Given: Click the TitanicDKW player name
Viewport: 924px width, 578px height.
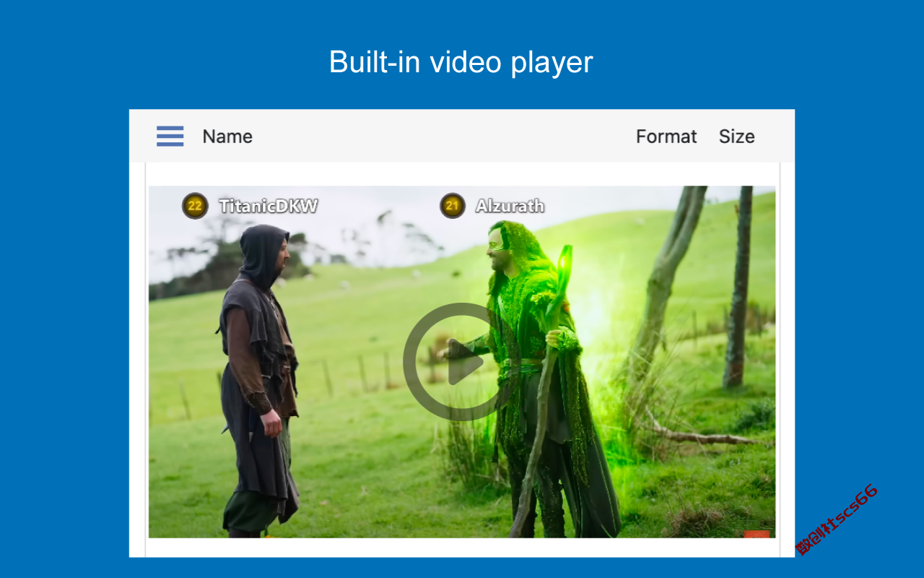Looking at the screenshot, I should [269, 207].
